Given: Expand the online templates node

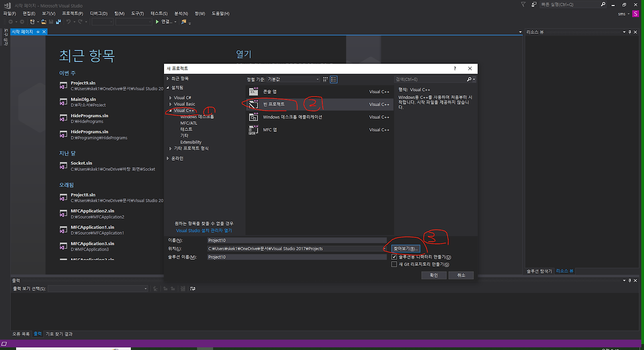Looking at the screenshot, I should (x=168, y=158).
